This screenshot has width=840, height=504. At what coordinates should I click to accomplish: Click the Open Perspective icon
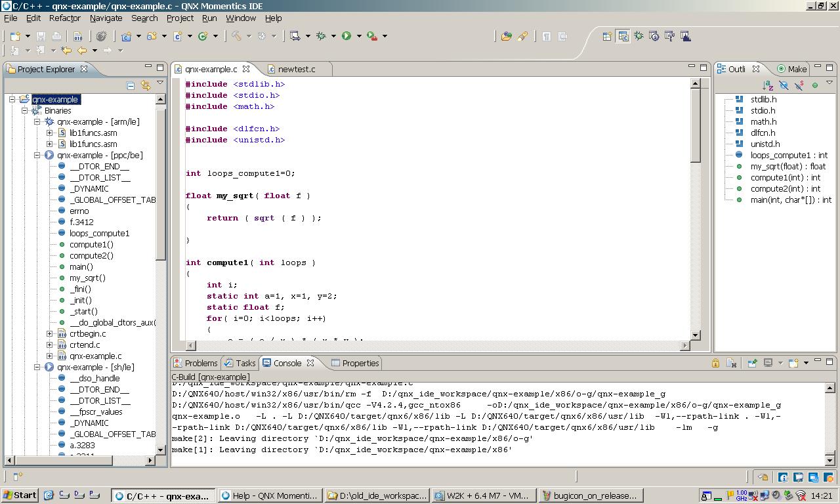(607, 36)
